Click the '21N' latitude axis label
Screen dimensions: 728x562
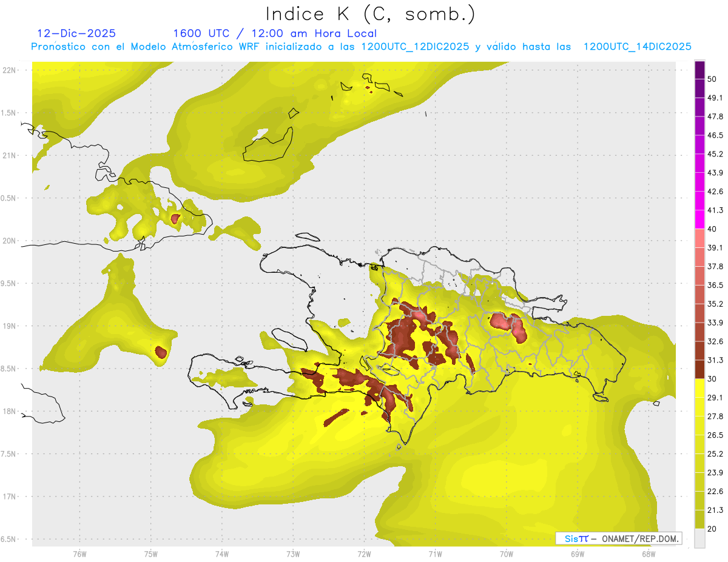(10, 156)
